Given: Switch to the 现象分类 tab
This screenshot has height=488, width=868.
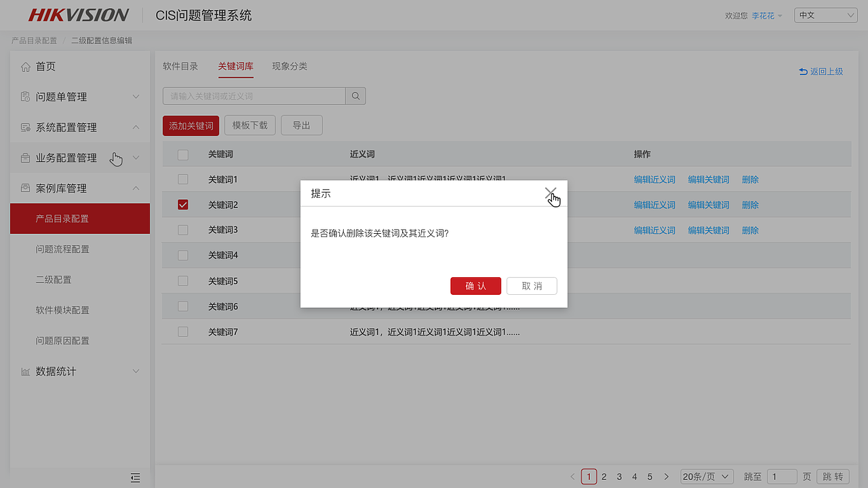Looking at the screenshot, I should coord(290,66).
